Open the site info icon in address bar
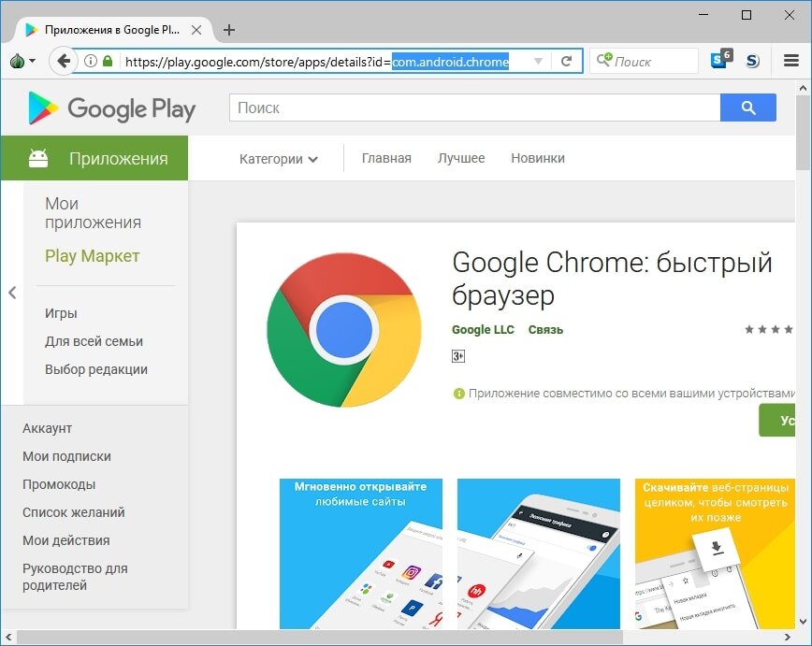The image size is (812, 646). tap(90, 61)
